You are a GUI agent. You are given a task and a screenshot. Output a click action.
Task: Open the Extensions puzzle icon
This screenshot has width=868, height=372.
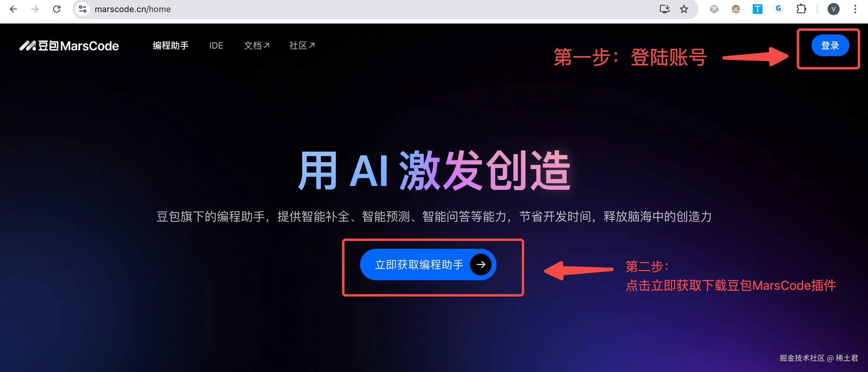801,9
